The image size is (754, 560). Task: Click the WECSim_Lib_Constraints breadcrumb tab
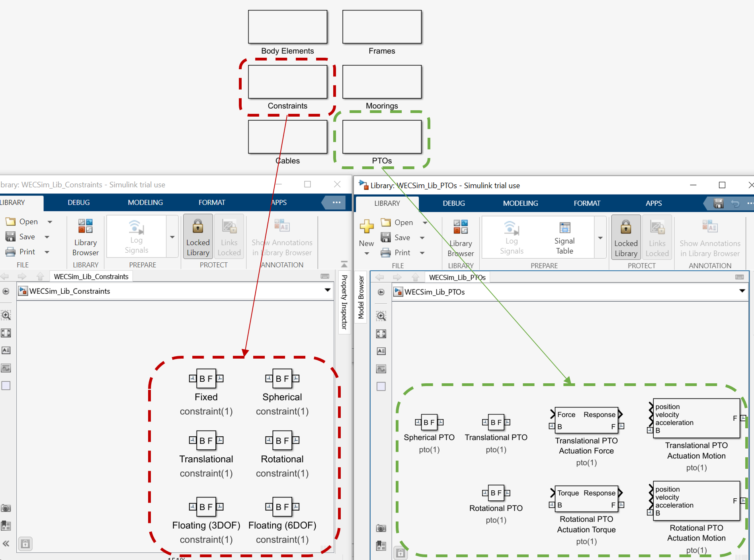coord(91,277)
